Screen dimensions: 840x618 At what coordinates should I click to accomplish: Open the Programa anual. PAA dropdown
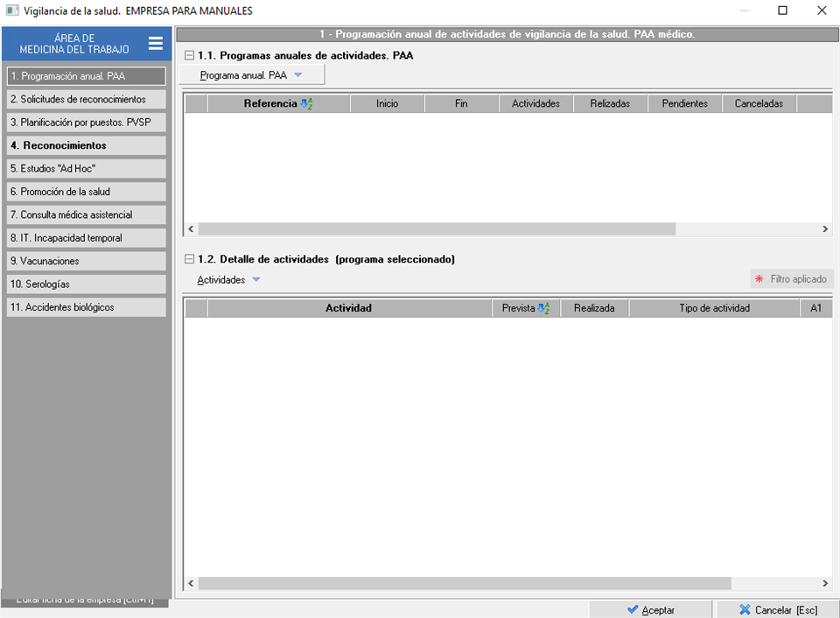click(x=250, y=75)
